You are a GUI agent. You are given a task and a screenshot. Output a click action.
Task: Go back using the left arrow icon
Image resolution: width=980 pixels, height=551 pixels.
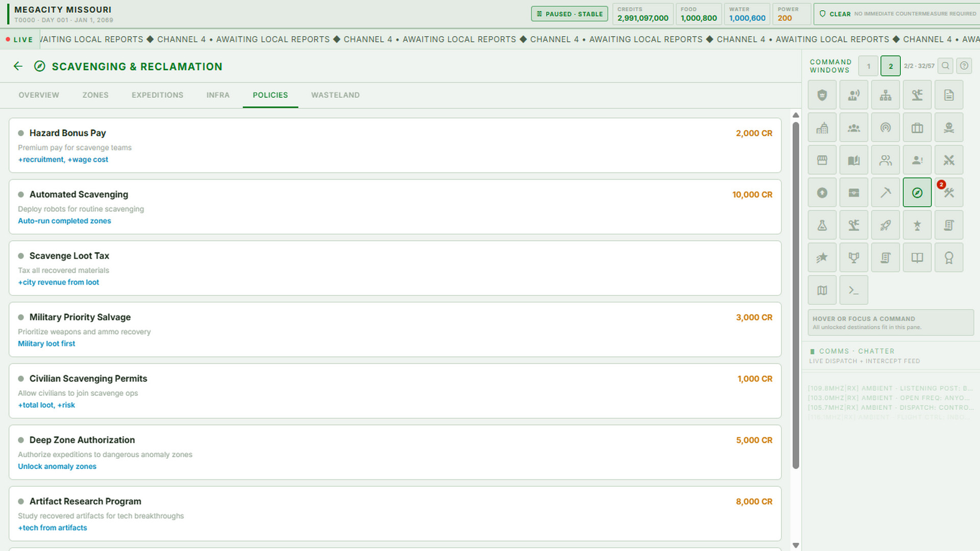[x=18, y=66]
